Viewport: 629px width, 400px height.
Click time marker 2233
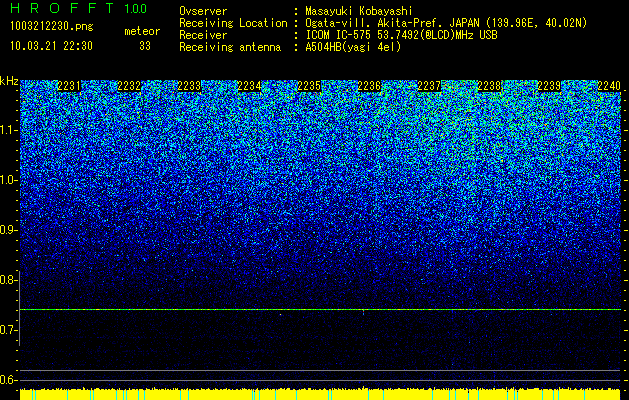[x=189, y=86]
